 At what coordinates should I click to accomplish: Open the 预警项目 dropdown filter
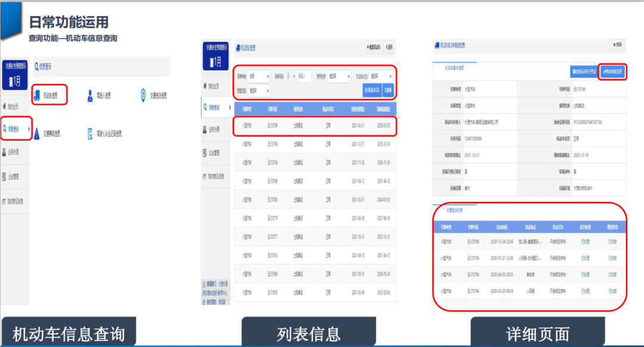[x=259, y=91]
